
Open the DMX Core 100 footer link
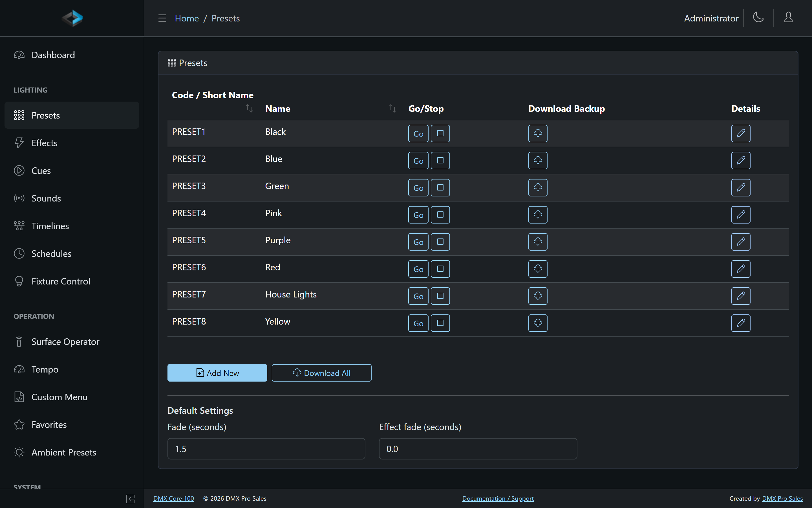tap(173, 499)
